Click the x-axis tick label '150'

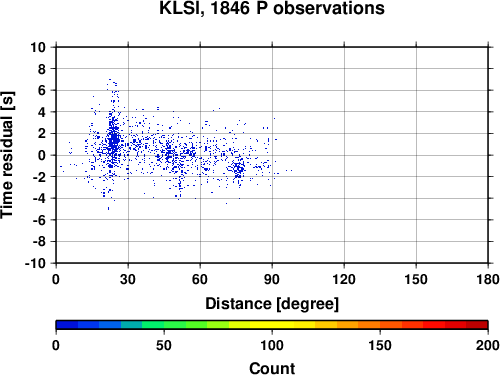point(416,279)
